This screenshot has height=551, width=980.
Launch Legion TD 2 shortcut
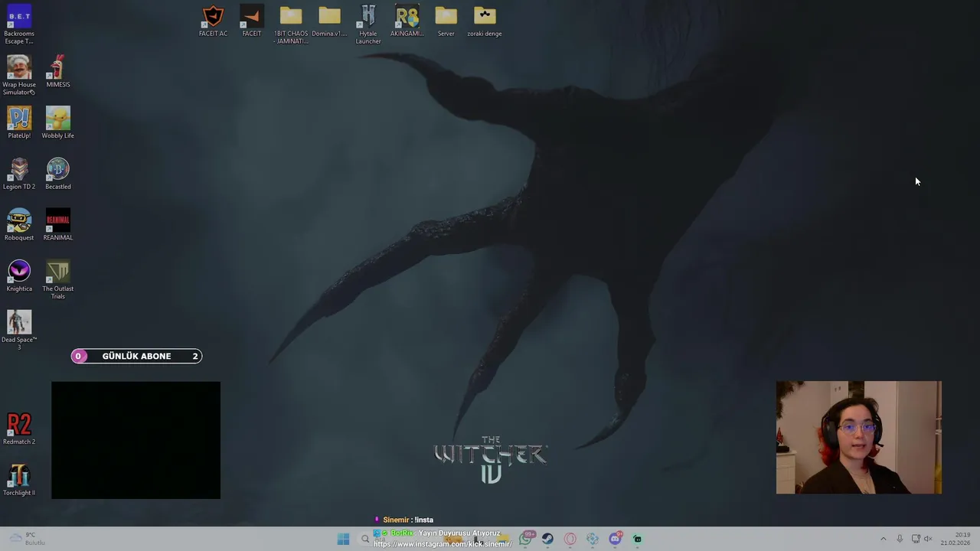(19, 174)
